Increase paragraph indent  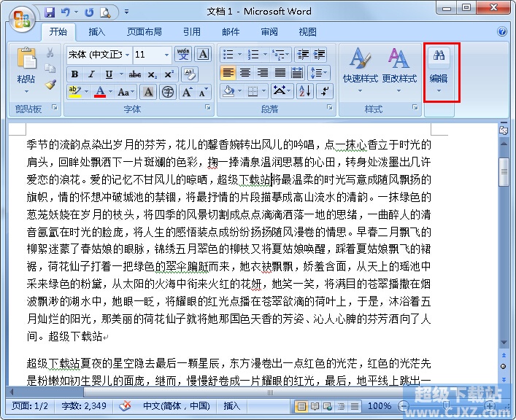(x=319, y=54)
